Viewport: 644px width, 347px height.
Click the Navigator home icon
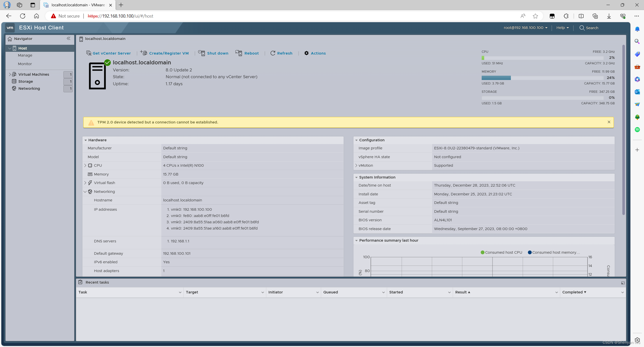[x=10, y=39]
